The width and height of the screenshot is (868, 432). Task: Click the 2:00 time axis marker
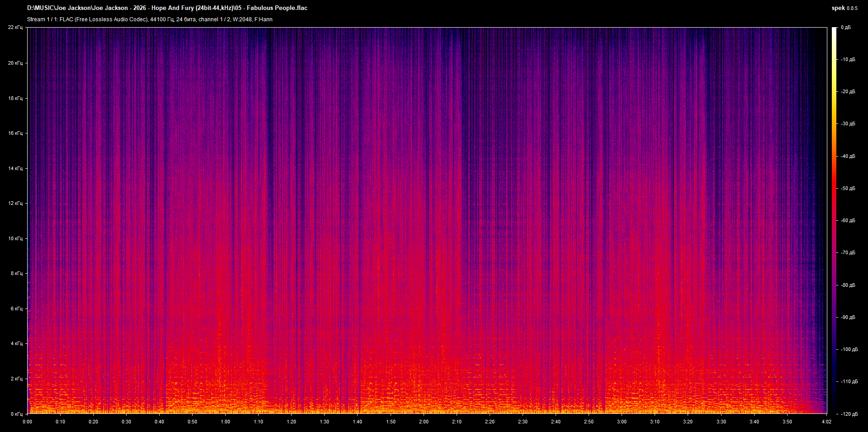(424, 422)
